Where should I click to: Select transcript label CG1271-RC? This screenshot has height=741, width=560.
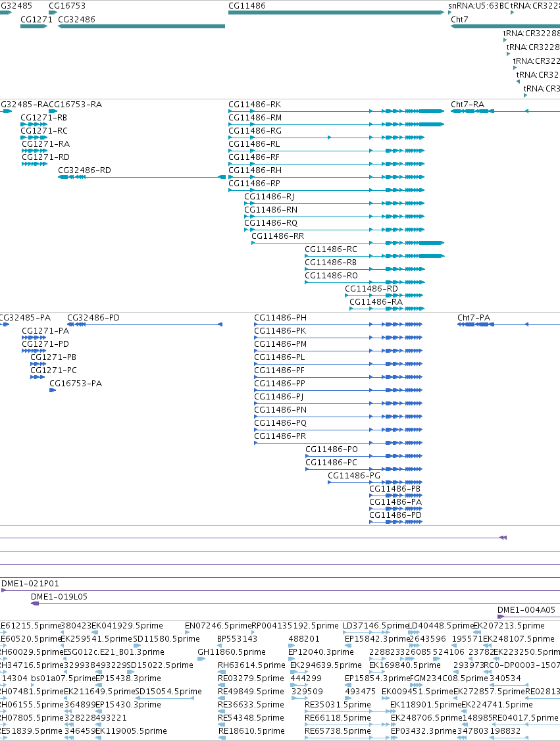point(44,131)
